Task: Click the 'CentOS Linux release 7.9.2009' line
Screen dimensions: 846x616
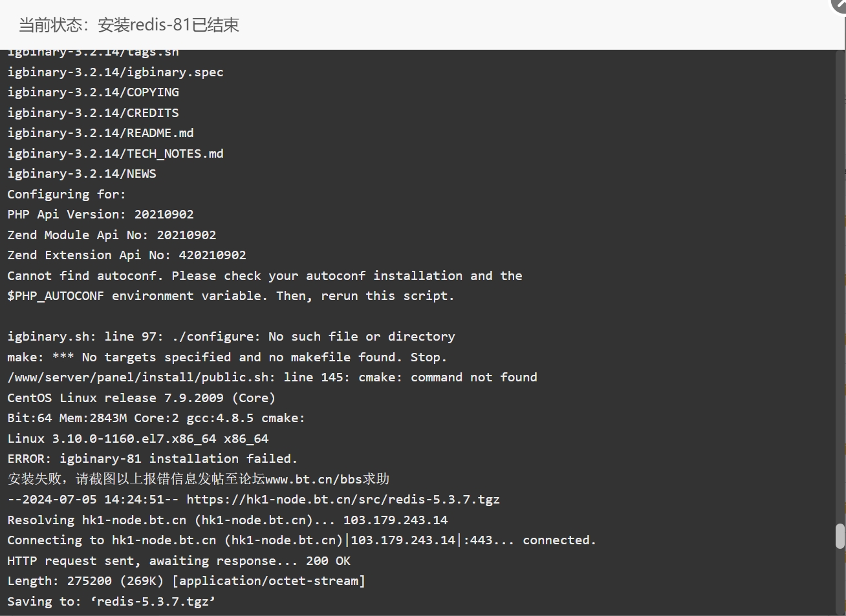Action: (x=141, y=398)
